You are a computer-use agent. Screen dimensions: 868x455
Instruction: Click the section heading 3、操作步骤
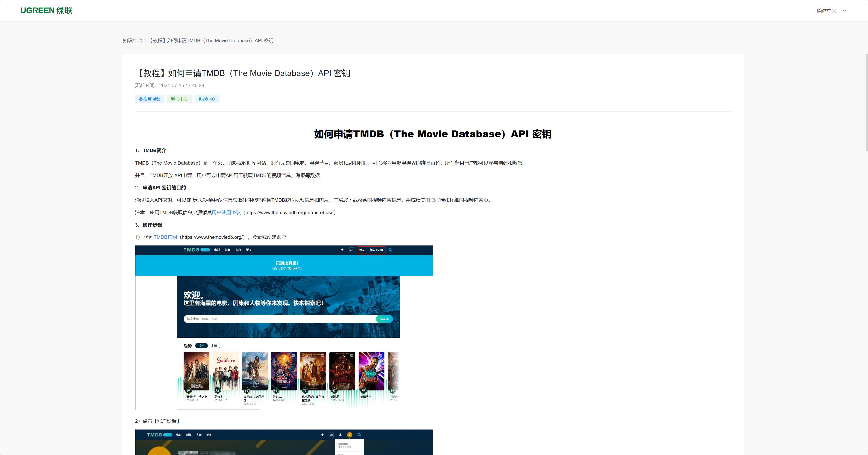tap(149, 225)
